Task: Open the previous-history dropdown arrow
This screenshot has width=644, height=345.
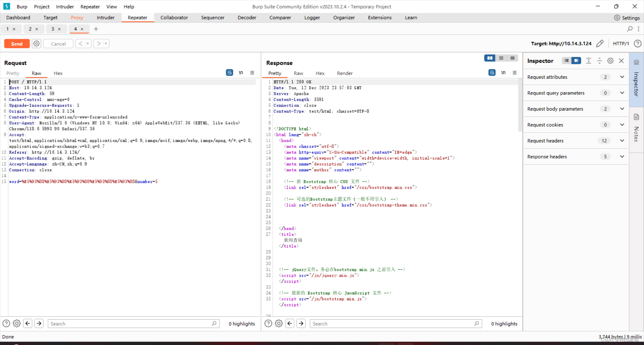Action: [88, 44]
